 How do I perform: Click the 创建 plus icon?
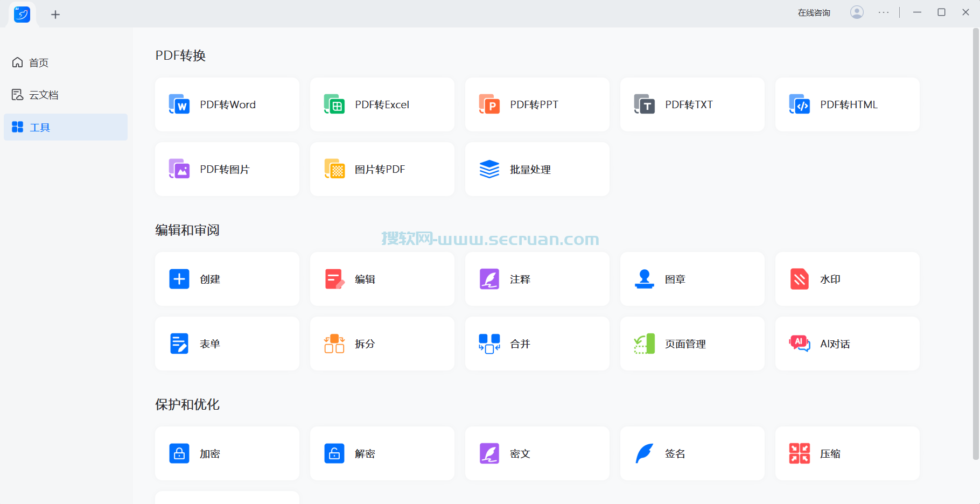coord(179,279)
